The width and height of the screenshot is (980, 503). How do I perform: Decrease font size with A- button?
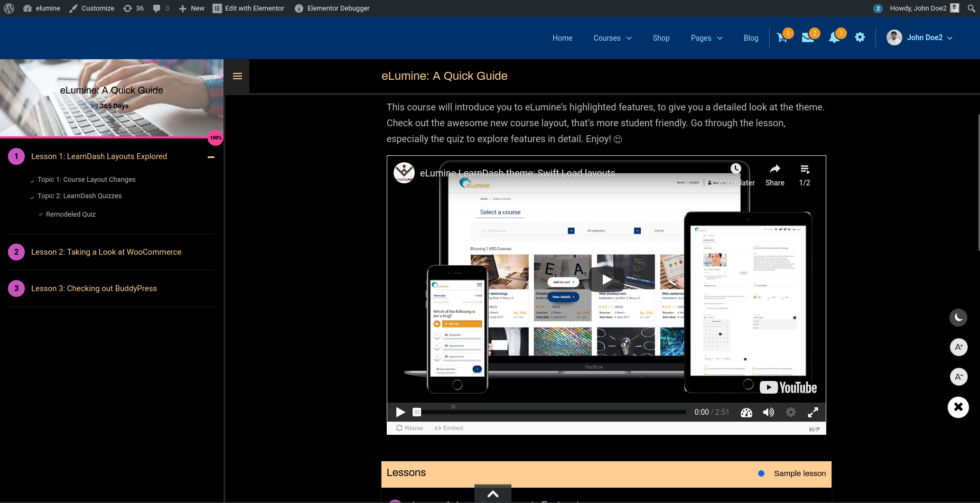958,377
